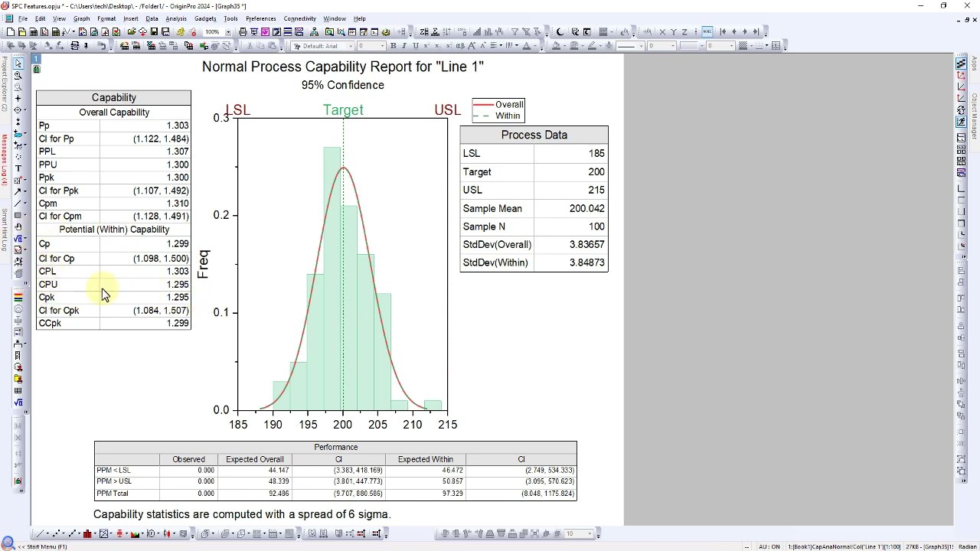The width and height of the screenshot is (980, 551).
Task: Click the Rescale Z axis icon
Action: tap(684, 31)
